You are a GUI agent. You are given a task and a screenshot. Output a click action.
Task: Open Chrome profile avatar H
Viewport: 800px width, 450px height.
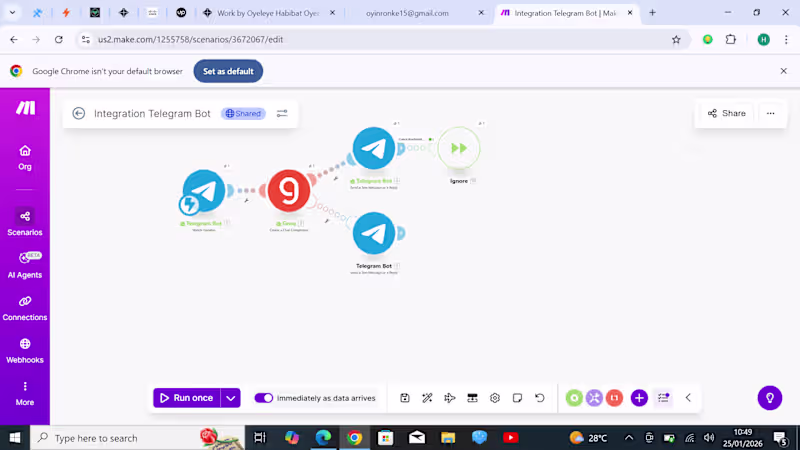click(764, 39)
